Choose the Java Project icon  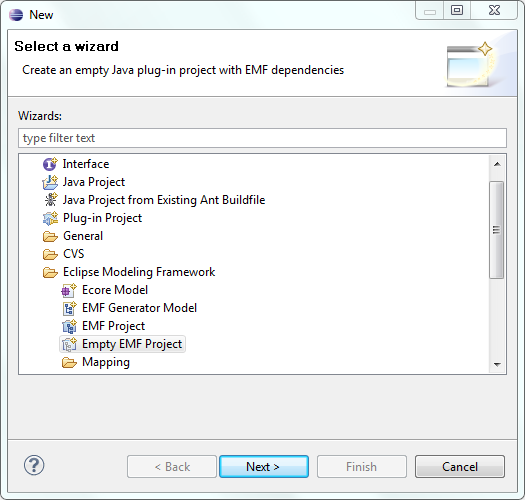(50, 182)
